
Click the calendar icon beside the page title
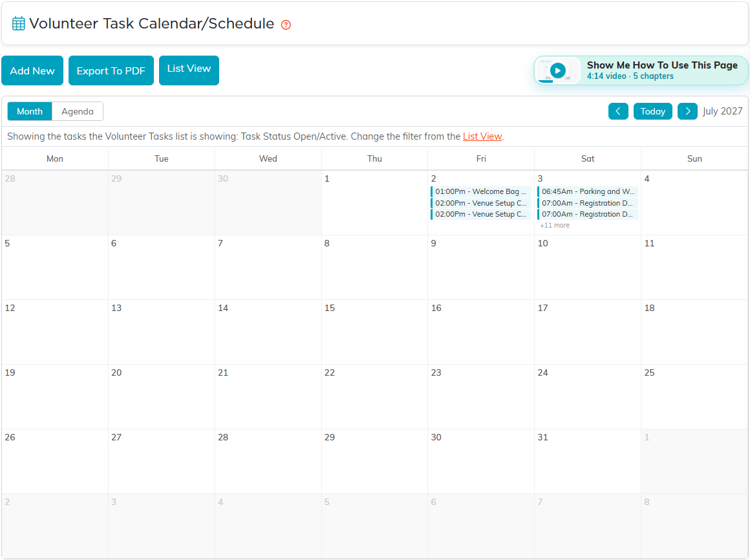[18, 23]
